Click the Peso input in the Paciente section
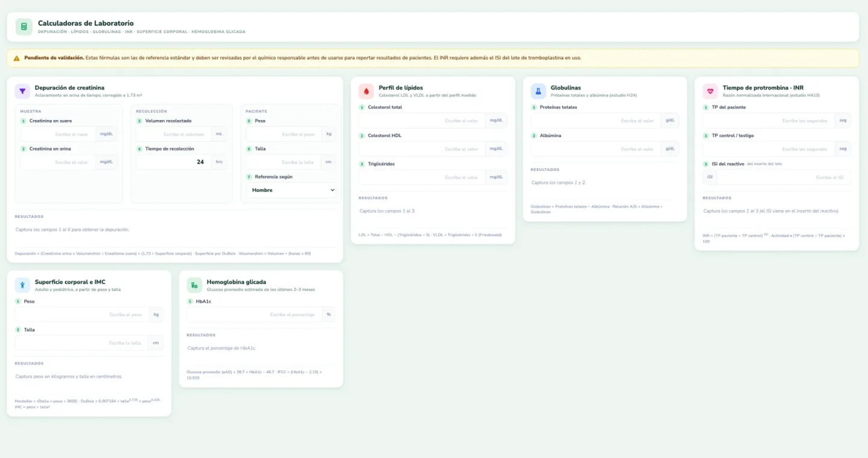Screen dimensions: 868x458 point(283,134)
